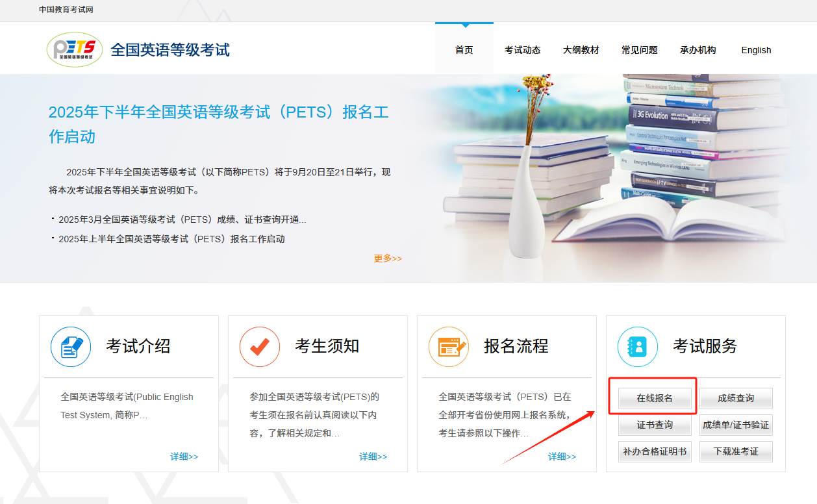Viewport: 817px width, 504px height.
Task: Open the 2025年上半年 报名工作启动 news item
Action: coord(171,239)
